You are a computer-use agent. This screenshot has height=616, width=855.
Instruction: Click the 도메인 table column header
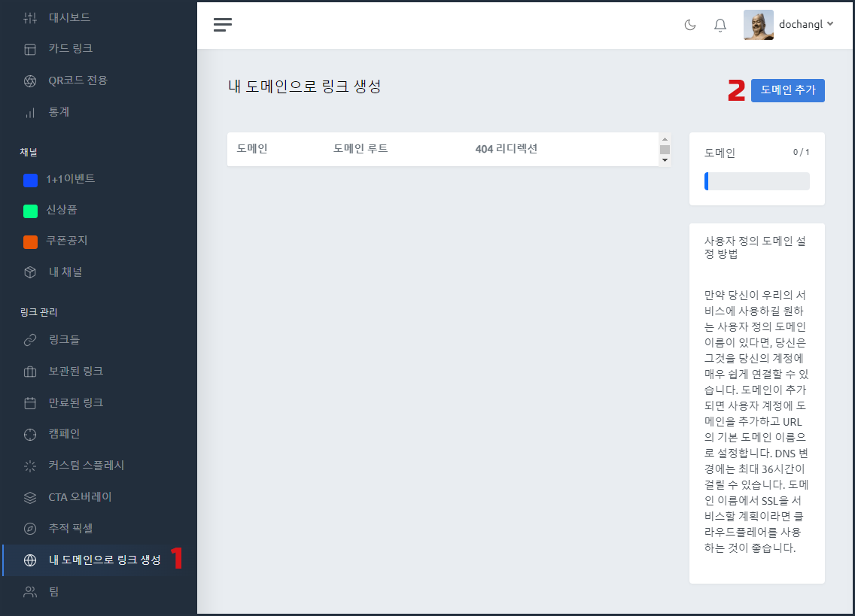tap(252, 148)
